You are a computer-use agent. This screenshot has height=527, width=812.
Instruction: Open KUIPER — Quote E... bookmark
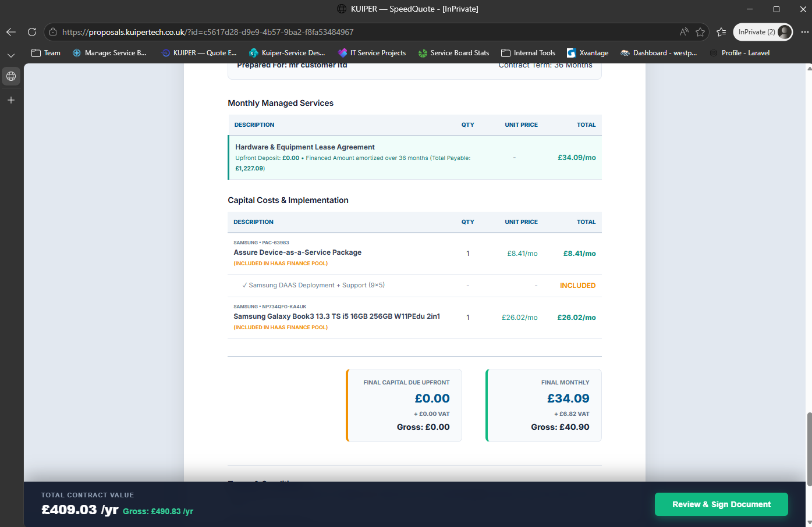pyautogui.click(x=198, y=53)
